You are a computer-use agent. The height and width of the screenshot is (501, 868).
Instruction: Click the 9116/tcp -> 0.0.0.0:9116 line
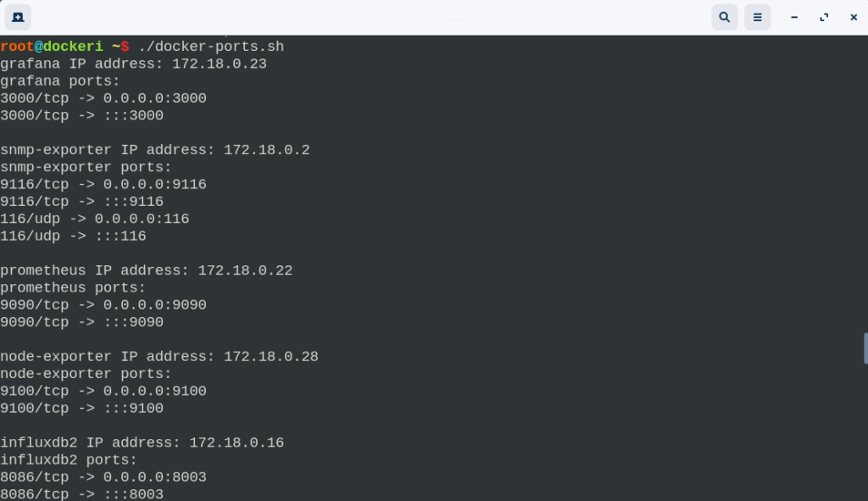coord(103,184)
